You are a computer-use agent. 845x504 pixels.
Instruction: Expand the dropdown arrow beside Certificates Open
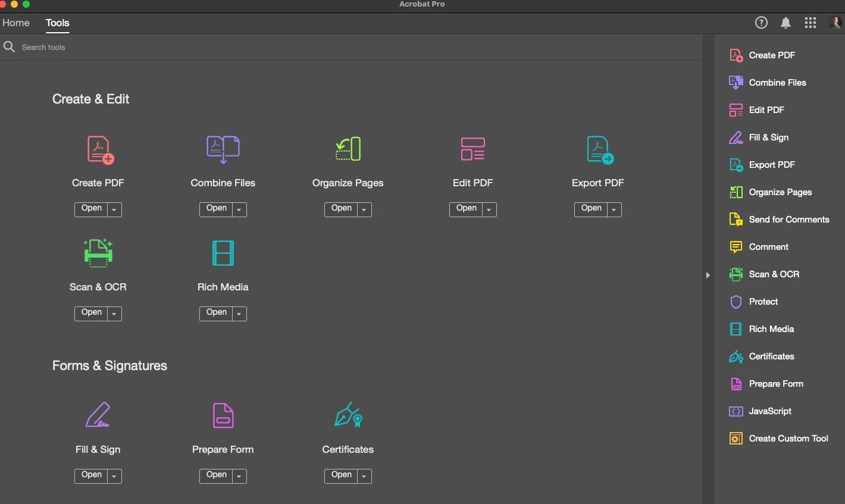[364, 476]
